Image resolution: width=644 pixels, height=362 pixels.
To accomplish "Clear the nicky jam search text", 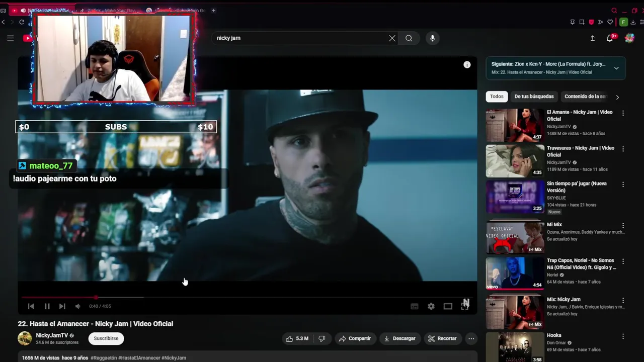I will [x=392, y=38].
